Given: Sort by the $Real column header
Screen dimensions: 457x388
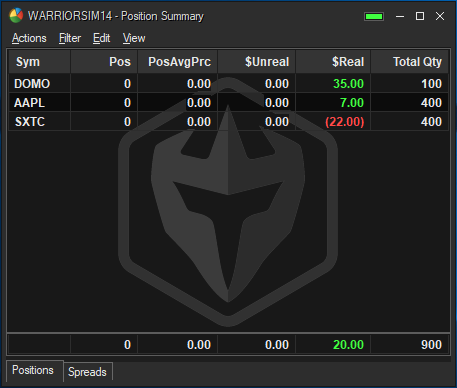Looking at the screenshot, I should point(333,62).
